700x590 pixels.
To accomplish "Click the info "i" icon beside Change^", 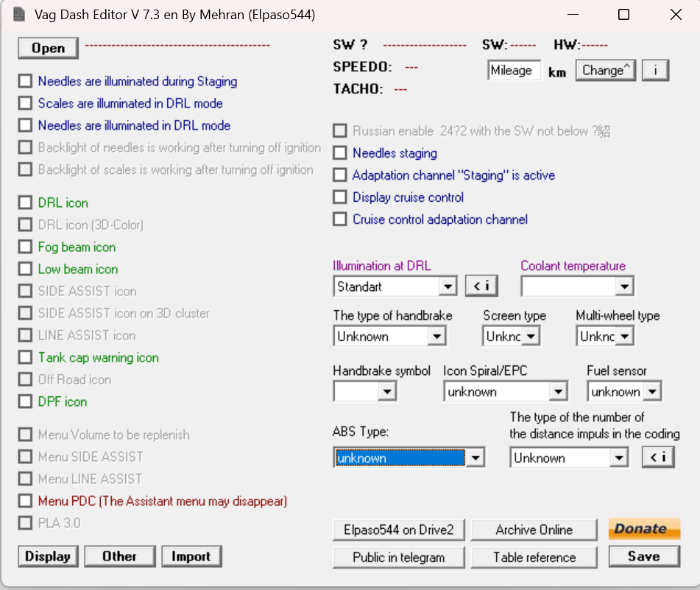I will (x=655, y=70).
